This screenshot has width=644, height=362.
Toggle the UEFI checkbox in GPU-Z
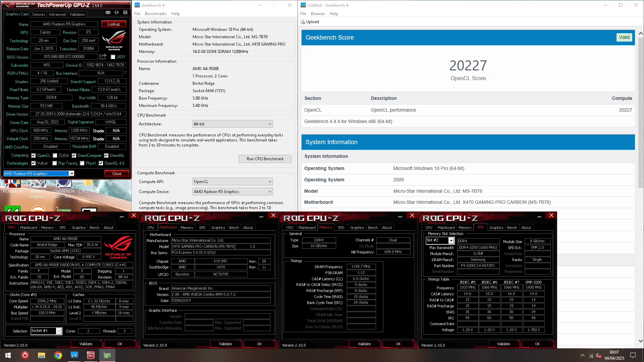[x=113, y=57]
